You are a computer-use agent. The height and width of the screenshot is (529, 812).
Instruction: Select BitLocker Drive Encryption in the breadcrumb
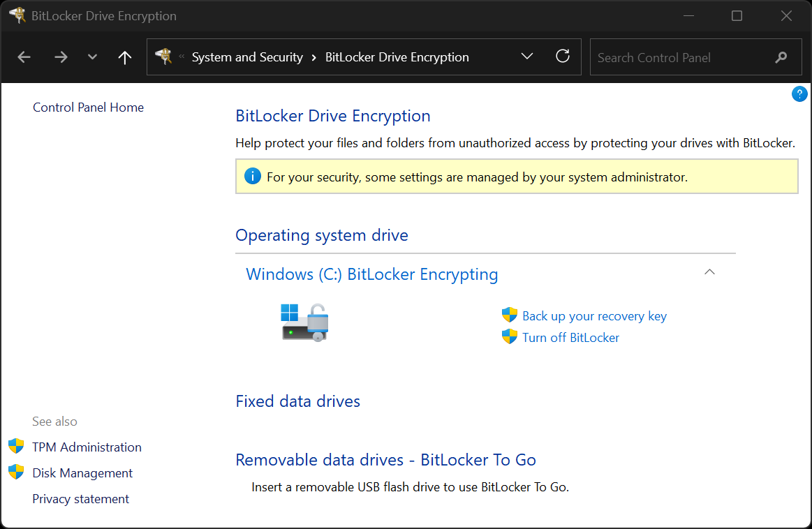(397, 57)
